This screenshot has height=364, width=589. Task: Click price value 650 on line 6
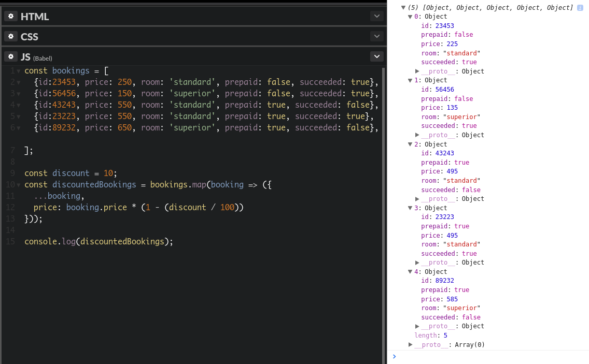(x=125, y=127)
